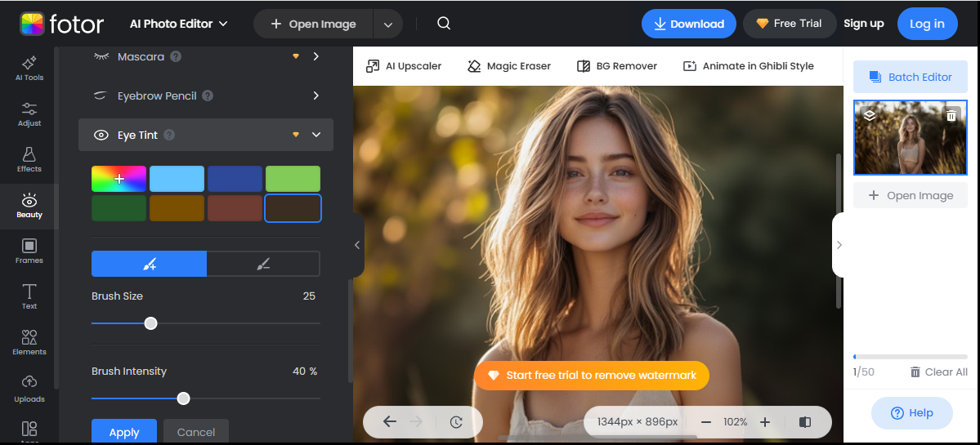980x445 pixels.
Task: Select the dark blue eye tint swatch
Action: [x=235, y=179]
